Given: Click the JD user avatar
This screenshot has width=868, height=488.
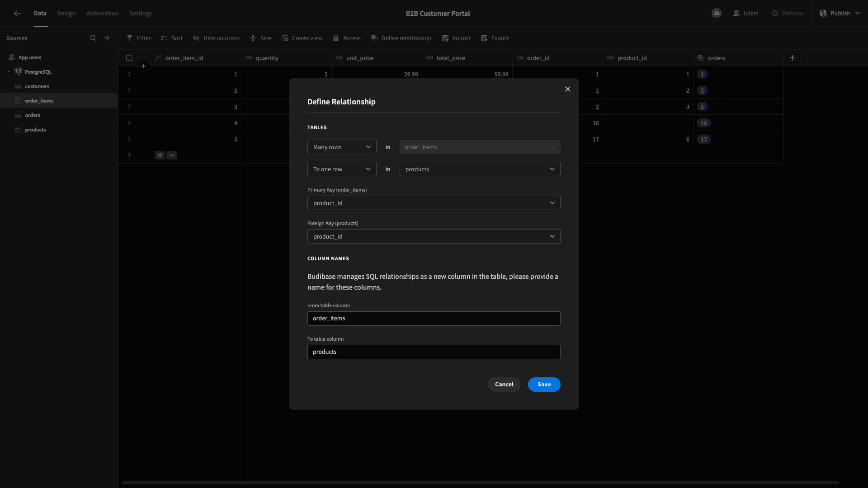Looking at the screenshot, I should tap(717, 14).
